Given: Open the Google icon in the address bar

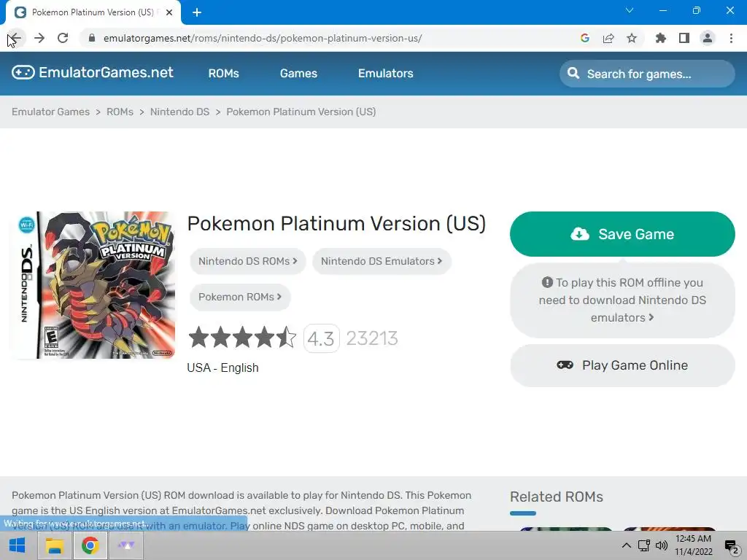Looking at the screenshot, I should [585, 38].
